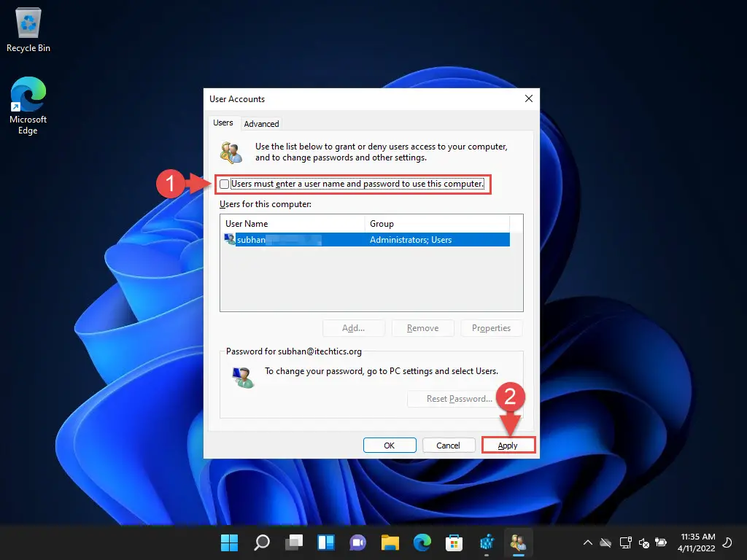Open the Chat taskbar icon
Screen dimensions: 747x560
[357, 542]
